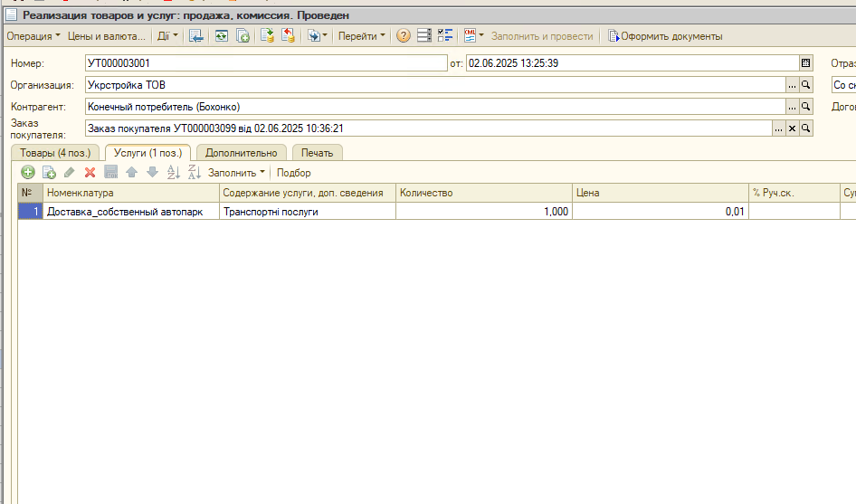Select cell Транспортні послуги
The image size is (856, 504).
[308, 212]
